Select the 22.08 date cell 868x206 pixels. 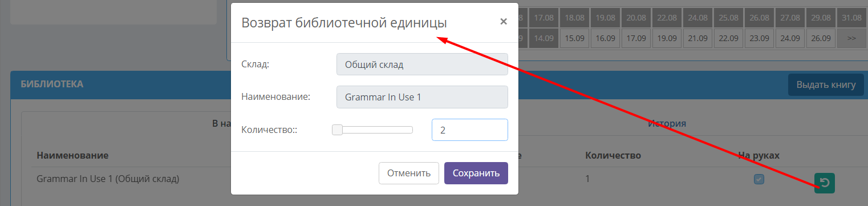[667, 18]
